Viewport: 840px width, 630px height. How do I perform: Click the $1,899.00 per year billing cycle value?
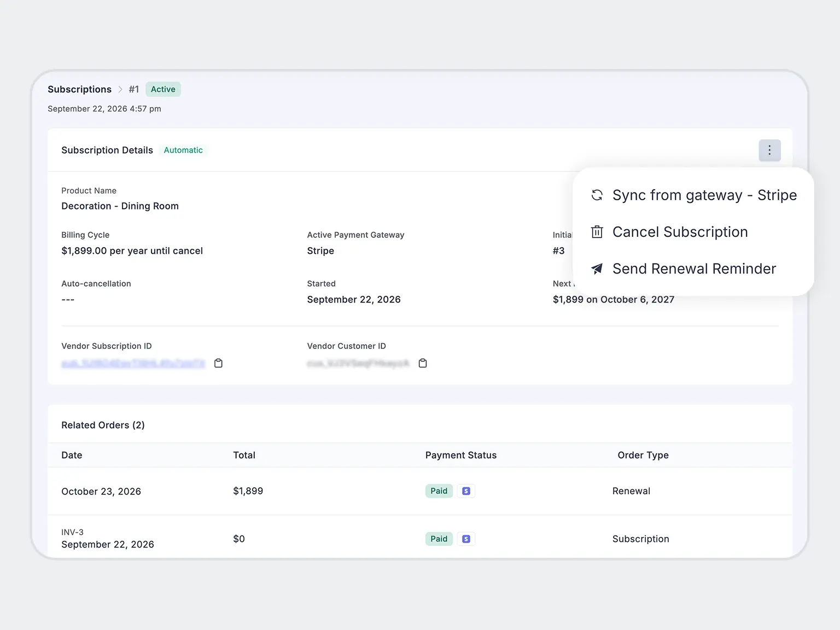(132, 250)
